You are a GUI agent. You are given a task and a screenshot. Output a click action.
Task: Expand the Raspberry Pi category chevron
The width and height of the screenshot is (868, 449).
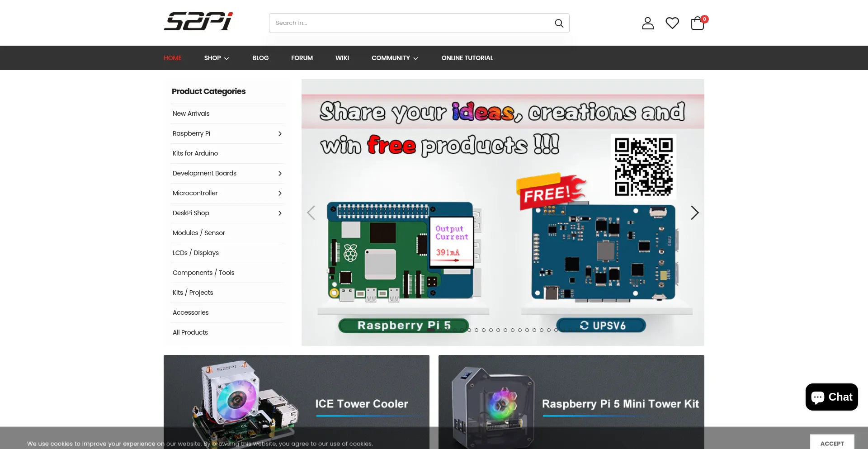280,133
